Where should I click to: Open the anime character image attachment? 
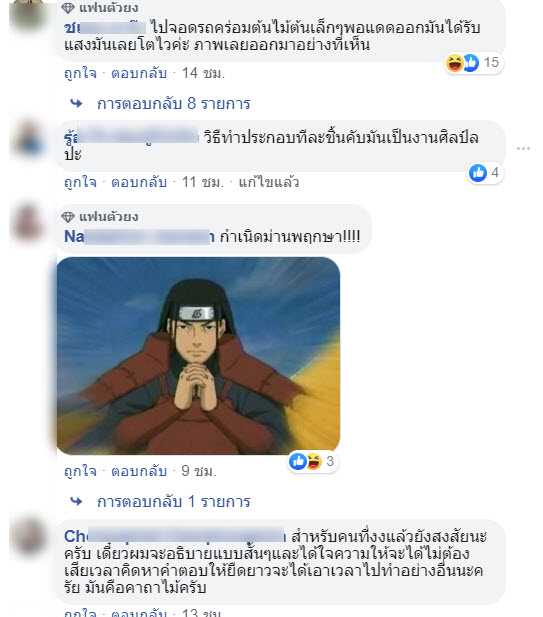click(198, 356)
